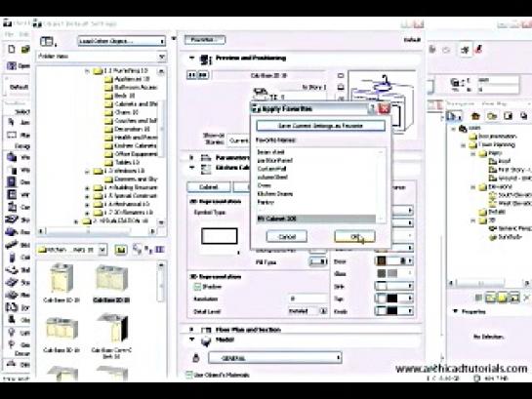Expand the Floor Plan and Section panel

click(x=191, y=330)
